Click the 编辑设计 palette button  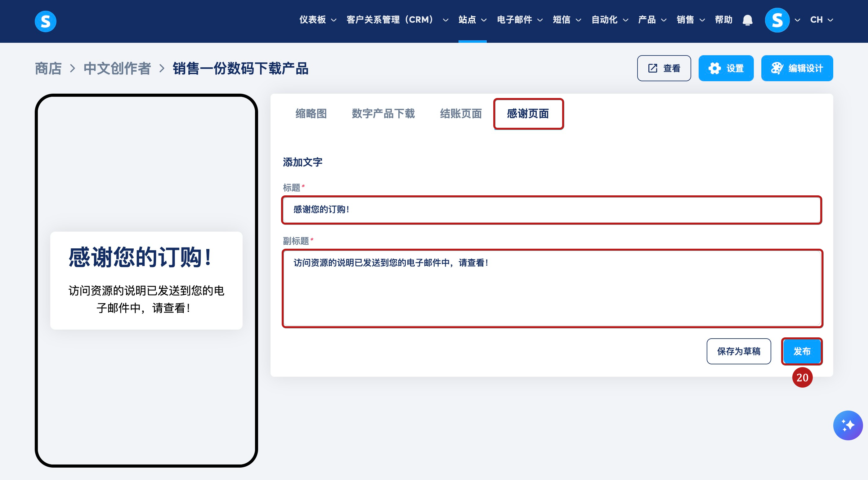tap(797, 69)
